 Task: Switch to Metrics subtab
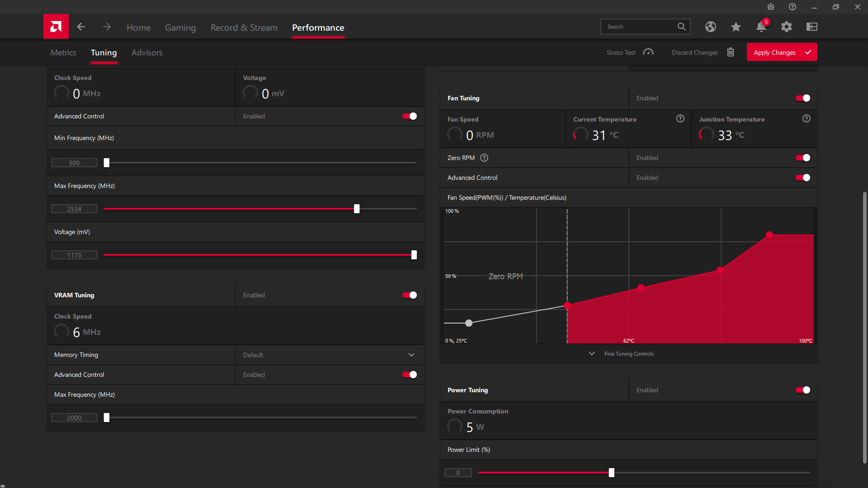click(x=63, y=52)
